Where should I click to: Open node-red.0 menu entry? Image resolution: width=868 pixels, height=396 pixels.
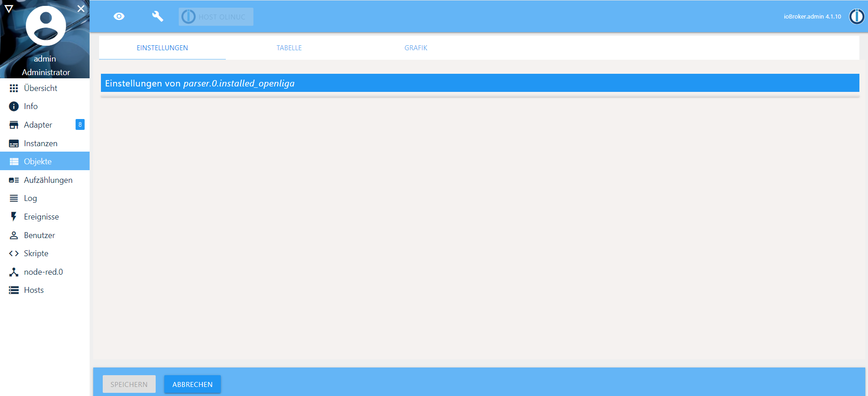tap(45, 272)
